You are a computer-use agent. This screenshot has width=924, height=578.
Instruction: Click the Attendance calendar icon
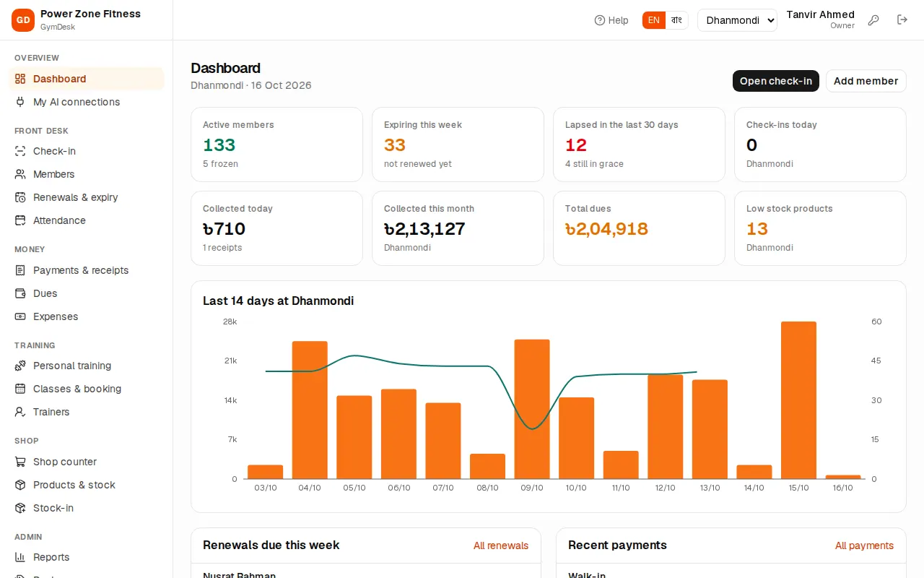click(x=20, y=220)
